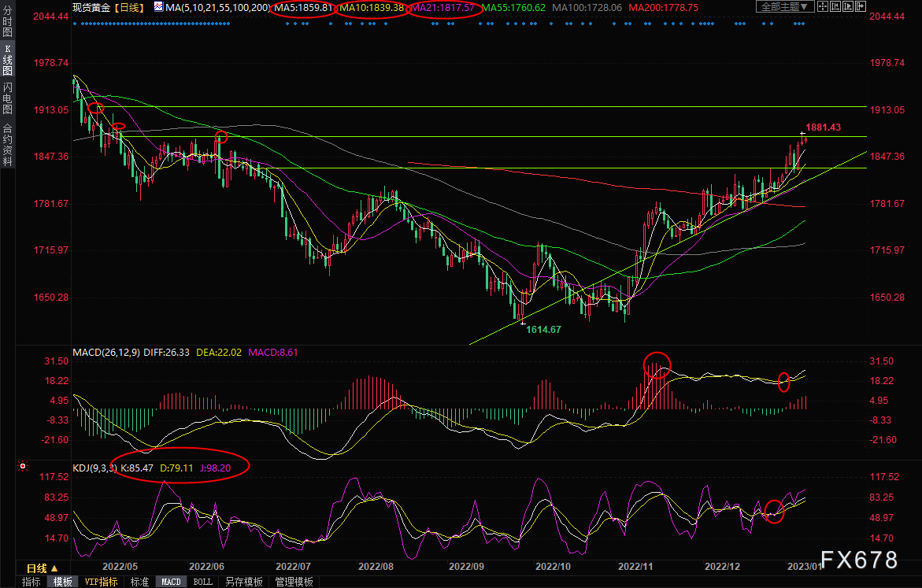Screen dimensions: 922x588
Task: Expand the 日线 period selector
Action: tap(40, 568)
